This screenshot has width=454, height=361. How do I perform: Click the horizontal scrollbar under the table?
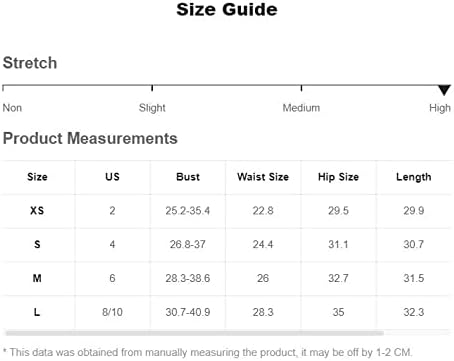click(195, 333)
